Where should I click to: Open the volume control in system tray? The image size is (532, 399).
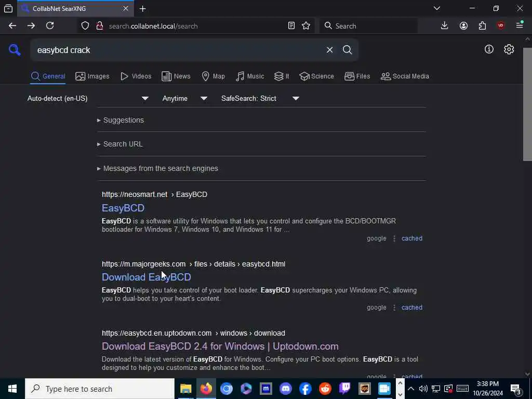tap(423, 389)
